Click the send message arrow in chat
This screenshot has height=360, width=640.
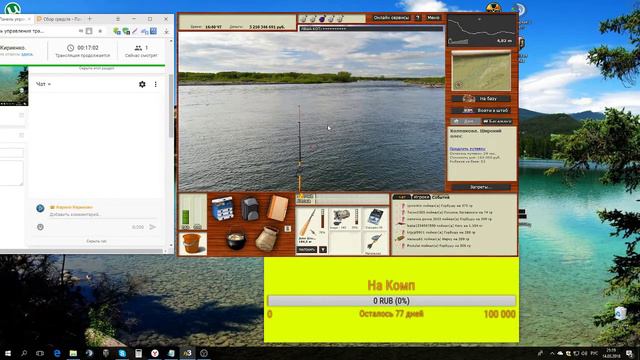coord(153,227)
